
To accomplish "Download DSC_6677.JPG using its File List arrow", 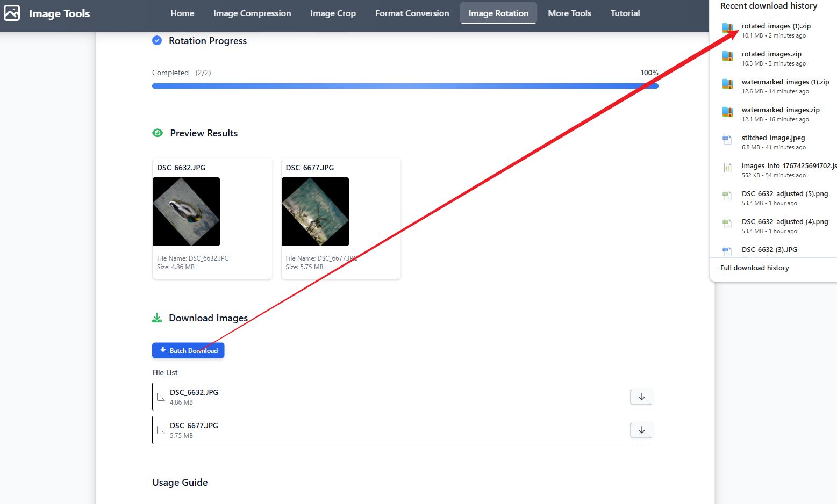I will pos(641,430).
